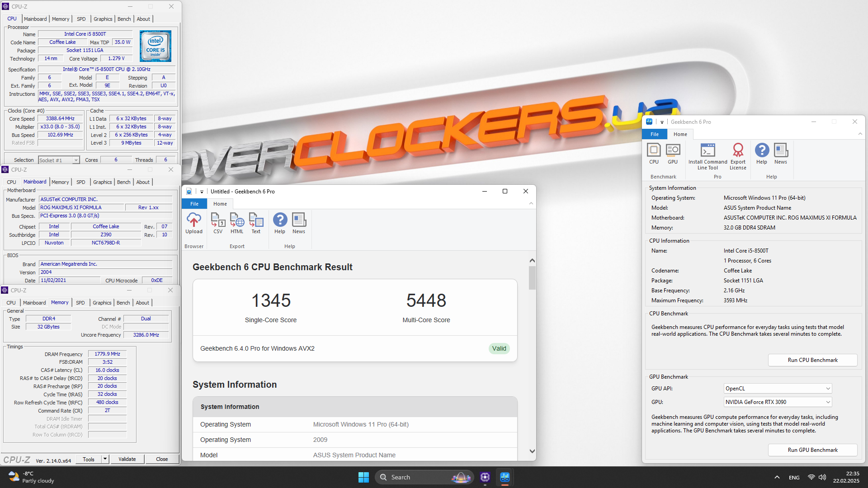The width and height of the screenshot is (868, 488).
Task: Open the GPU dropdown showing NVIDIA GeForce RTX 3090
Action: coord(778,402)
